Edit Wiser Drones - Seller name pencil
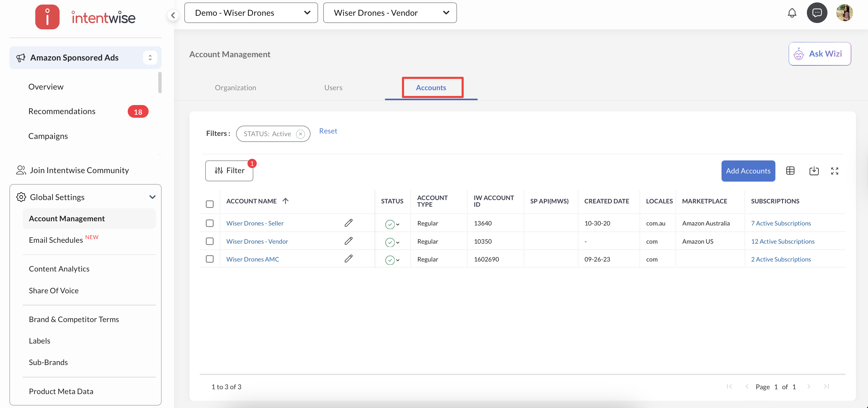The image size is (868, 408). [348, 223]
